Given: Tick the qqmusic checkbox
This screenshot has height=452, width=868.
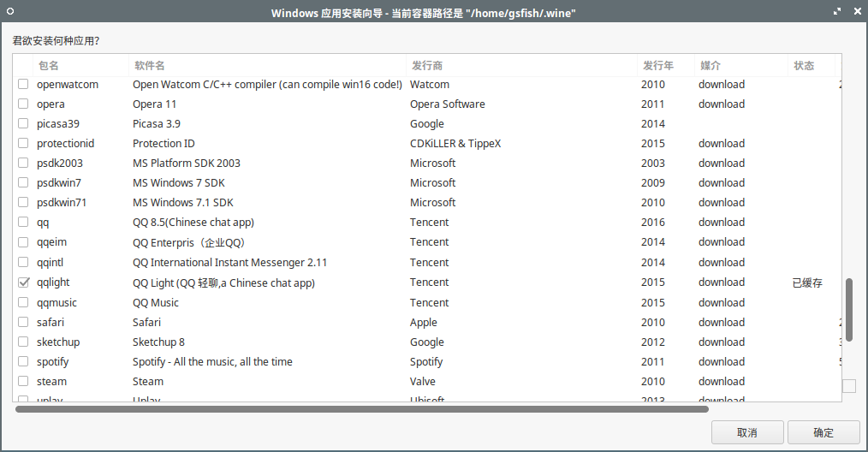Looking at the screenshot, I should point(23,302).
